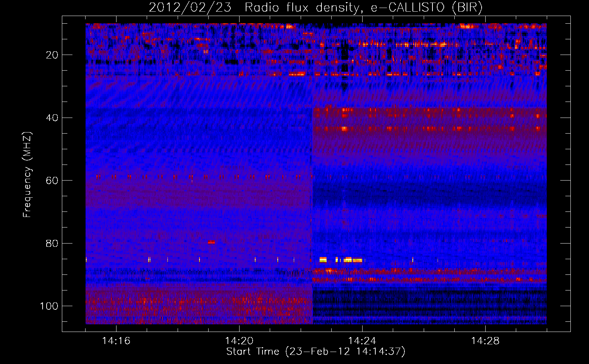Click the time tick label "14:20"
This screenshot has height=364, width=589.
click(239, 341)
